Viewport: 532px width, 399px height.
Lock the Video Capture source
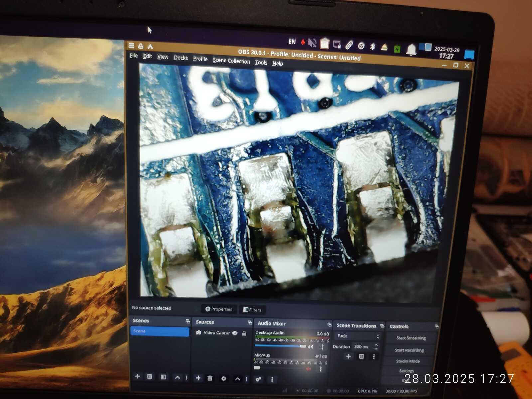[244, 333]
